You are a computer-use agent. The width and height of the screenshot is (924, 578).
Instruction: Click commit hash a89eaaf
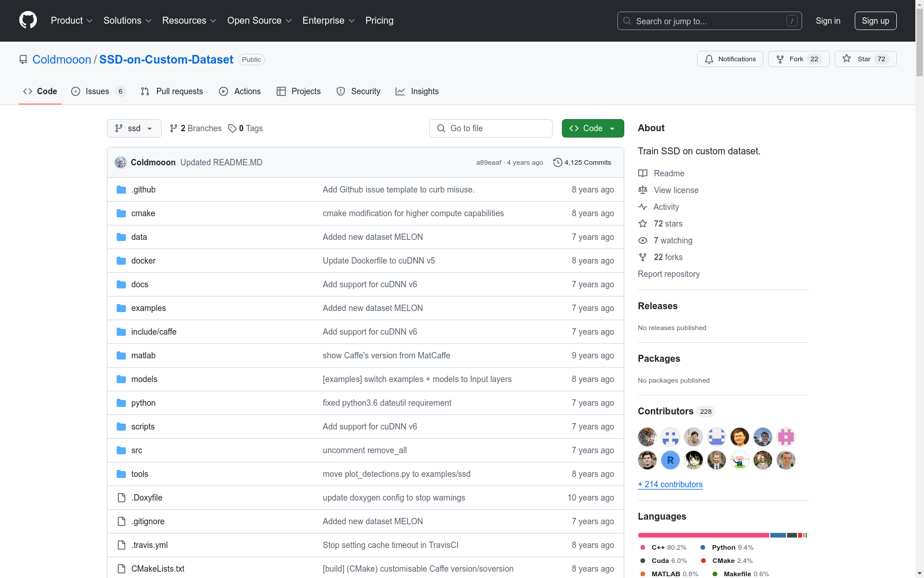click(489, 162)
